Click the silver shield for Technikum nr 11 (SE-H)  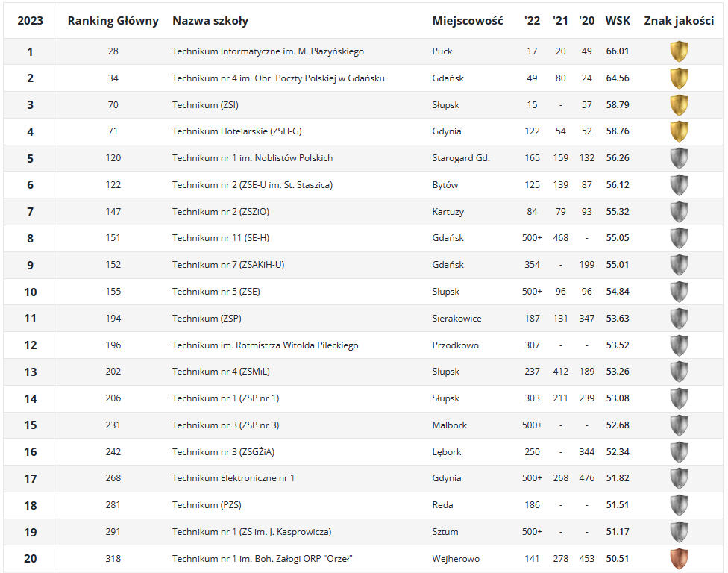pos(679,238)
